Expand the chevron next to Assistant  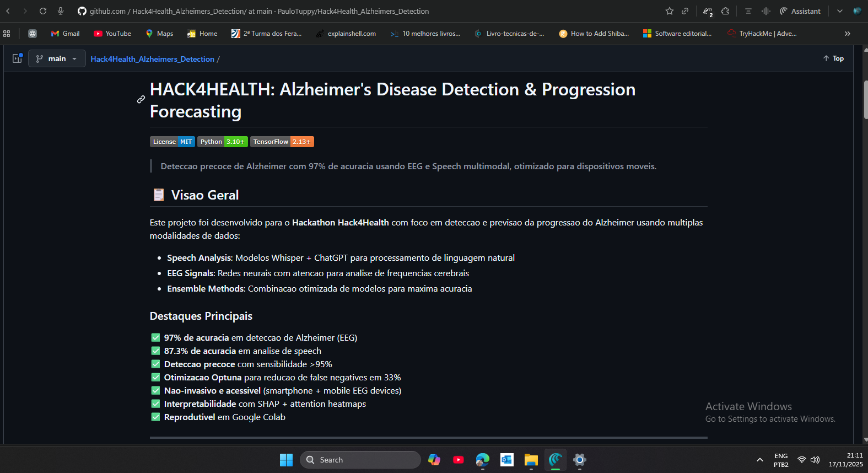840,11
